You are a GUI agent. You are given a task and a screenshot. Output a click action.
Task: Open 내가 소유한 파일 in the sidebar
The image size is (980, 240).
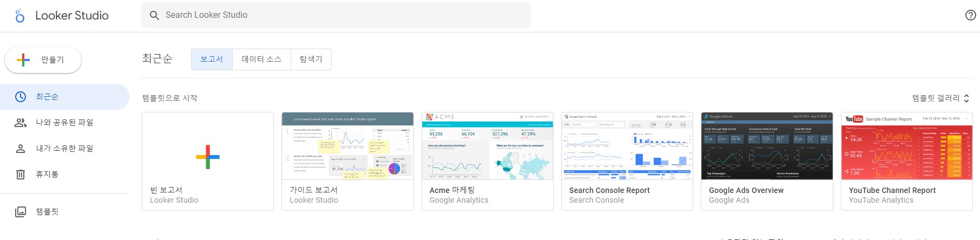click(x=64, y=149)
